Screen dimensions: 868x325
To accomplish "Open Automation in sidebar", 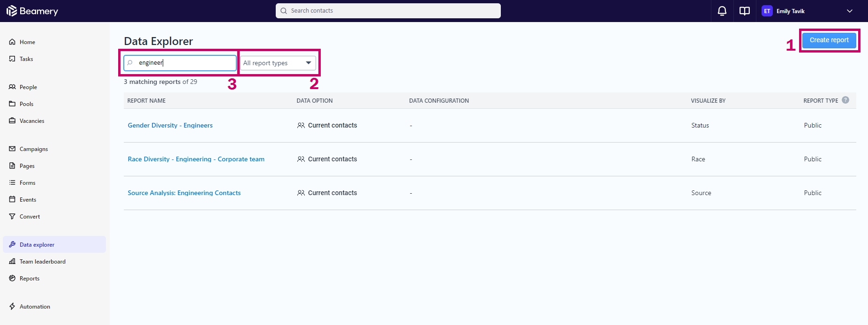I will tap(54, 306).
